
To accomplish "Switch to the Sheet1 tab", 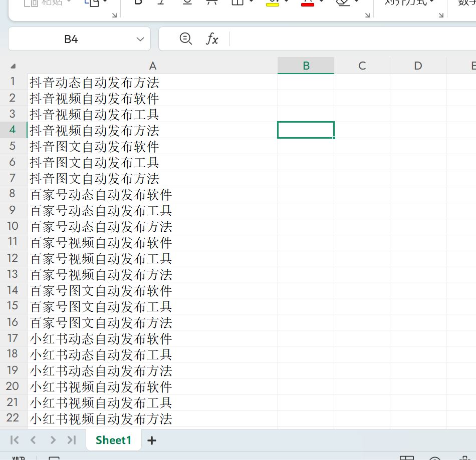I will click(114, 440).
